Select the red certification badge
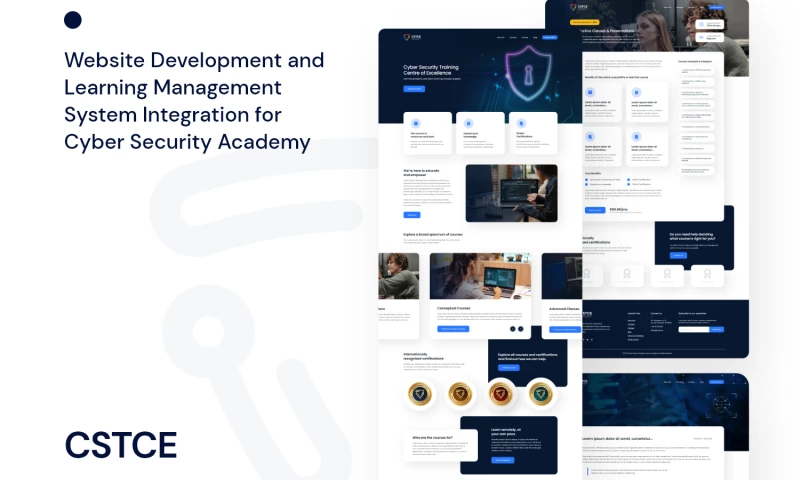Viewport: 800px width, 480px height. 501,394
